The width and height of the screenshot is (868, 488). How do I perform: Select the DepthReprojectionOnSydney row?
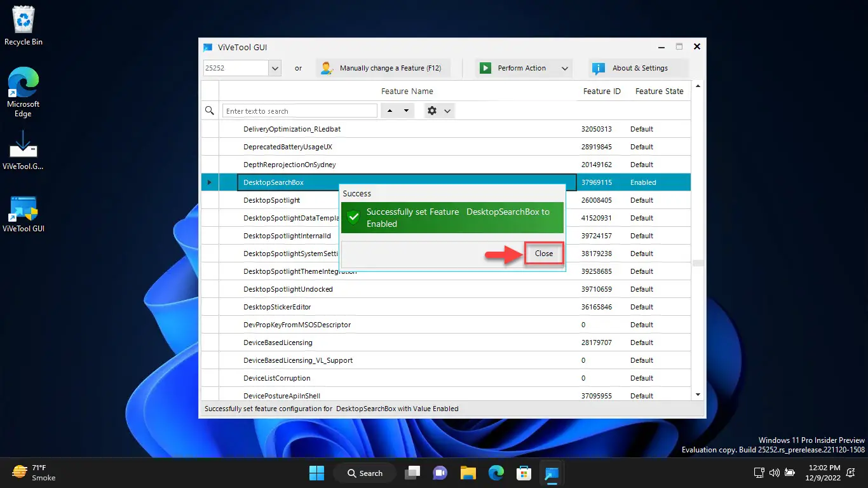coord(446,165)
